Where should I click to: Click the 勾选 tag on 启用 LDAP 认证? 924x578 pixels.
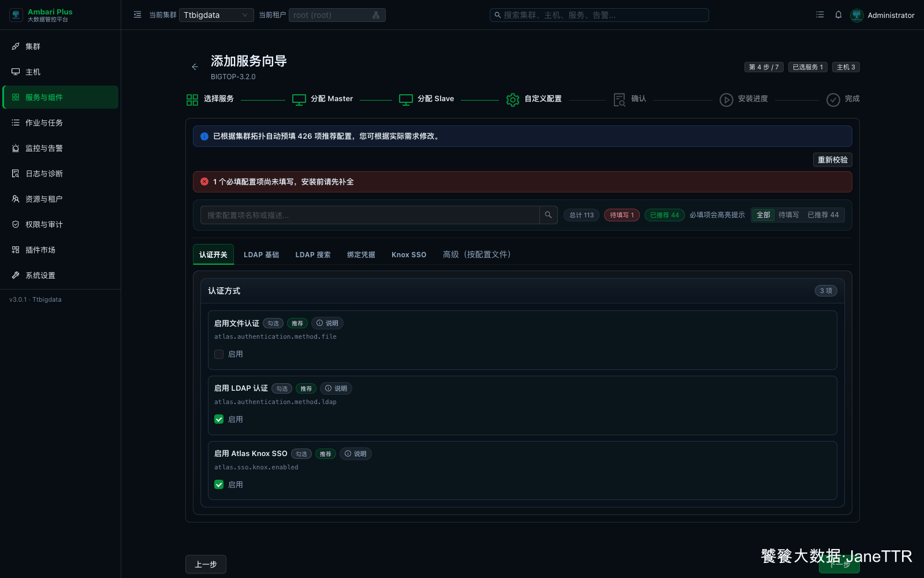click(282, 389)
